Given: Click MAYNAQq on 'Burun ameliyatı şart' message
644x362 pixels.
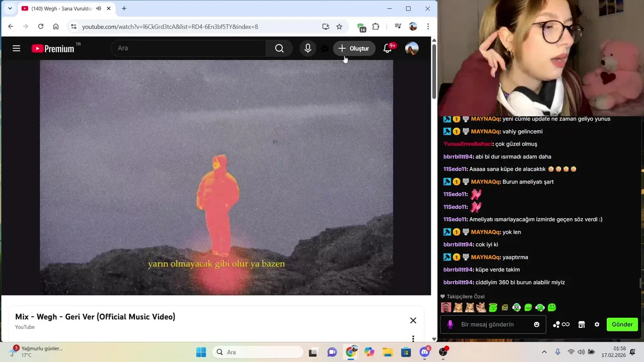Looking at the screenshot, I should coord(485,182).
